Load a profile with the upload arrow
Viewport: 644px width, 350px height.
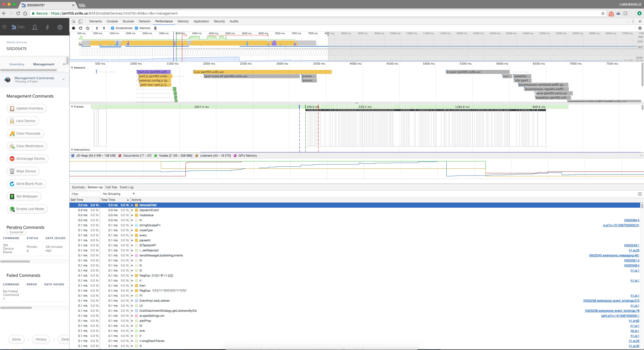(x=97, y=28)
